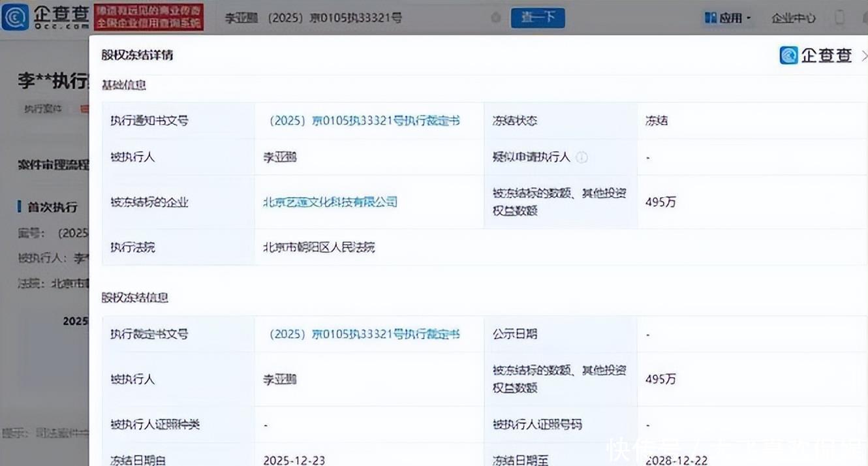The image size is (868, 466).
Task: Open the 执行通知书文号 ruling document link
Action: (x=364, y=121)
